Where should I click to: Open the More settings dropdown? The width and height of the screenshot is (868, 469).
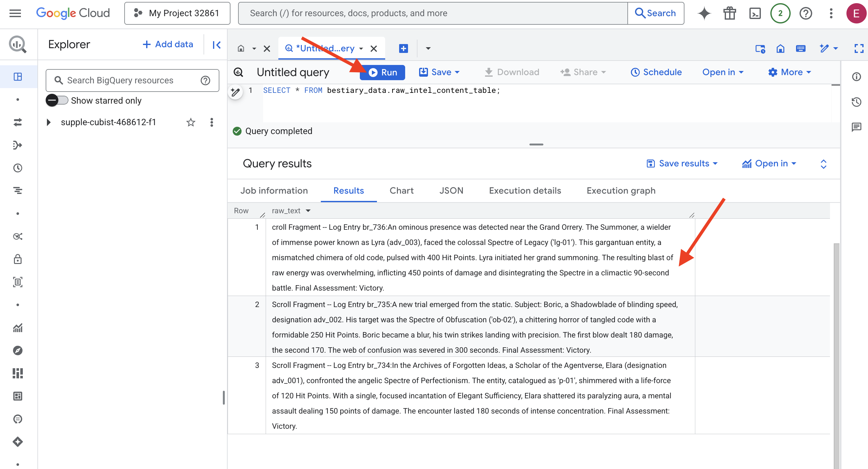pos(789,72)
